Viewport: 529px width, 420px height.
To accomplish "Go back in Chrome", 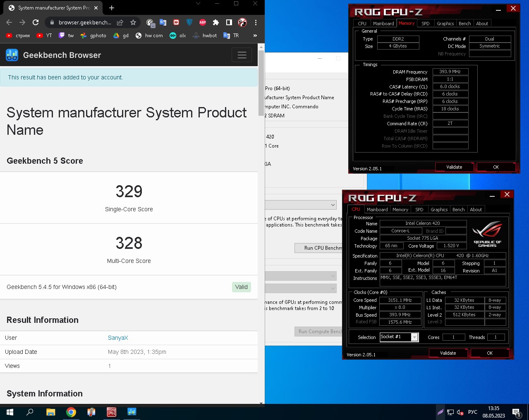I will pos(9,22).
